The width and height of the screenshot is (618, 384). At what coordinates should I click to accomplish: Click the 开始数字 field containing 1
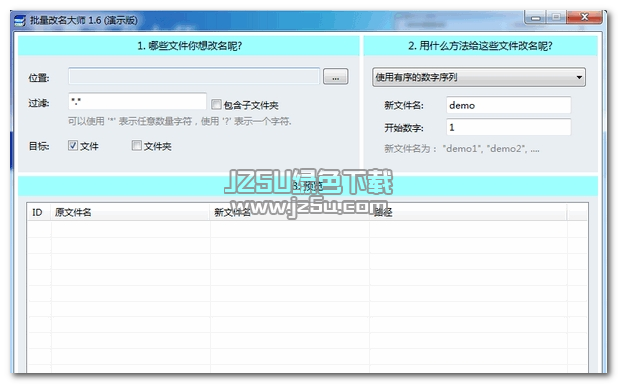(x=508, y=127)
